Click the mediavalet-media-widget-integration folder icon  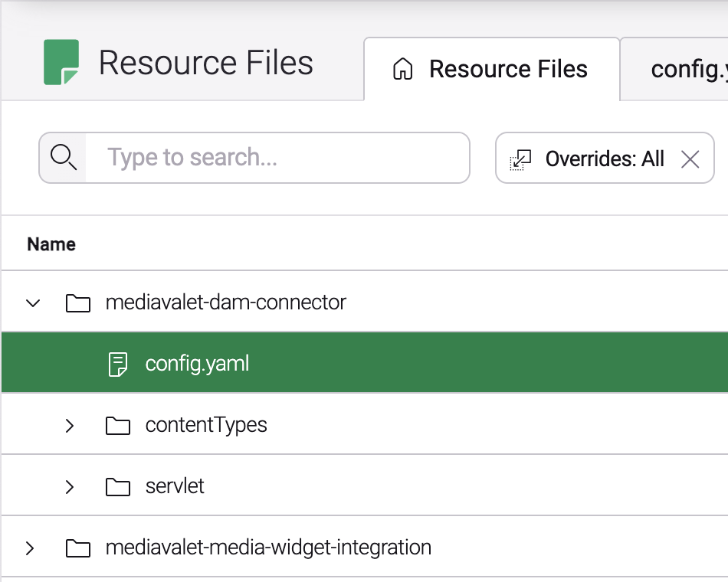pyautogui.click(x=78, y=548)
